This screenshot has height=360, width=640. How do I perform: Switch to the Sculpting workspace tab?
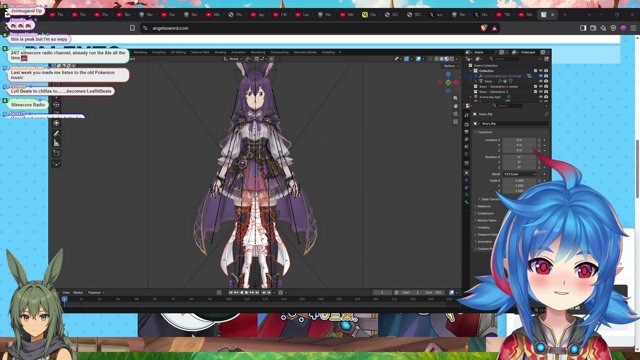159,52
